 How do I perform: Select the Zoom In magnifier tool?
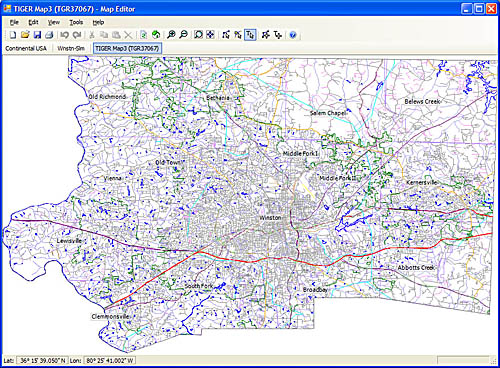(171, 35)
